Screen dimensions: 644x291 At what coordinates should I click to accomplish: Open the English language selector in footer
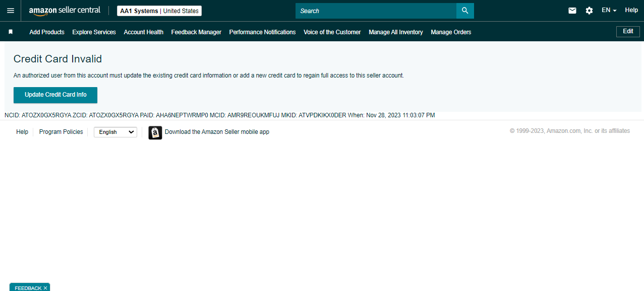(115, 132)
